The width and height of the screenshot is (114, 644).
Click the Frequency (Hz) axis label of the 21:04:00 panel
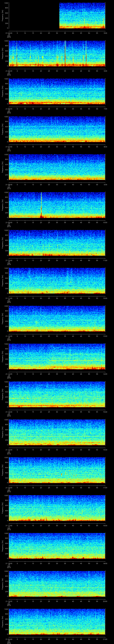coord(3,16)
